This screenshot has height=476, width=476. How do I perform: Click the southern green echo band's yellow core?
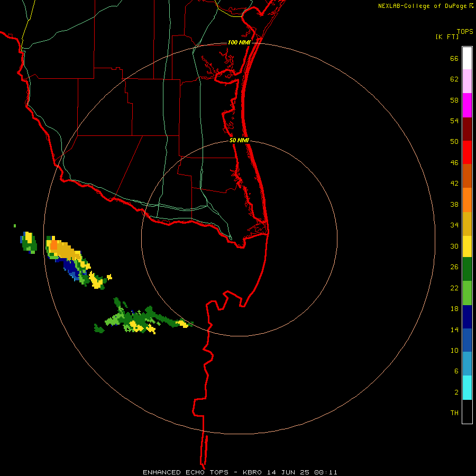coord(136,327)
